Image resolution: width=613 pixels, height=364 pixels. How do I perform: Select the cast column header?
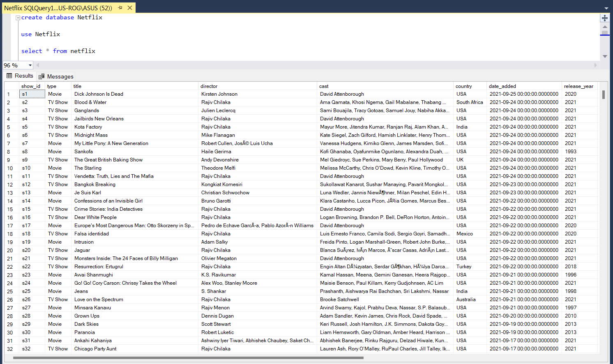(x=385, y=86)
